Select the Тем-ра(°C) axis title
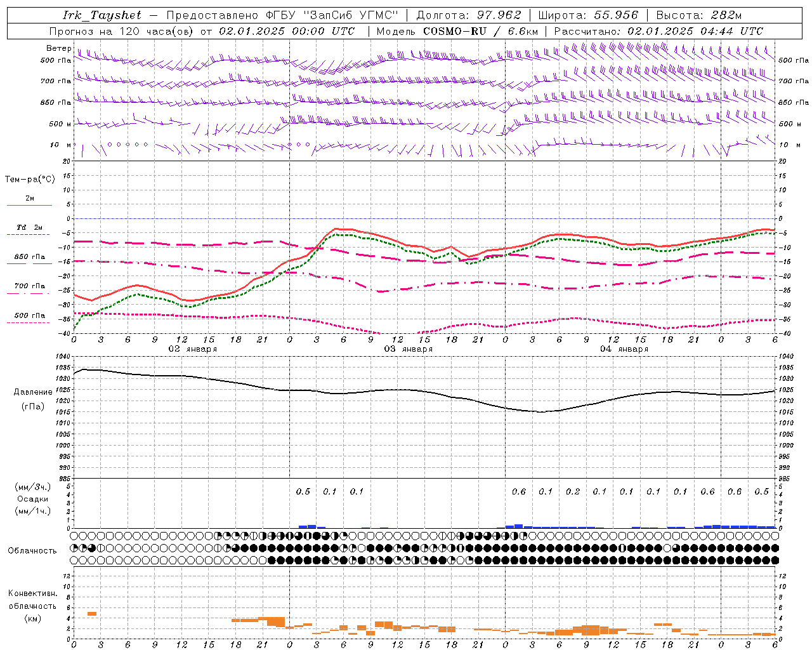Image resolution: width=812 pixels, height=650 pixels. tap(30, 180)
